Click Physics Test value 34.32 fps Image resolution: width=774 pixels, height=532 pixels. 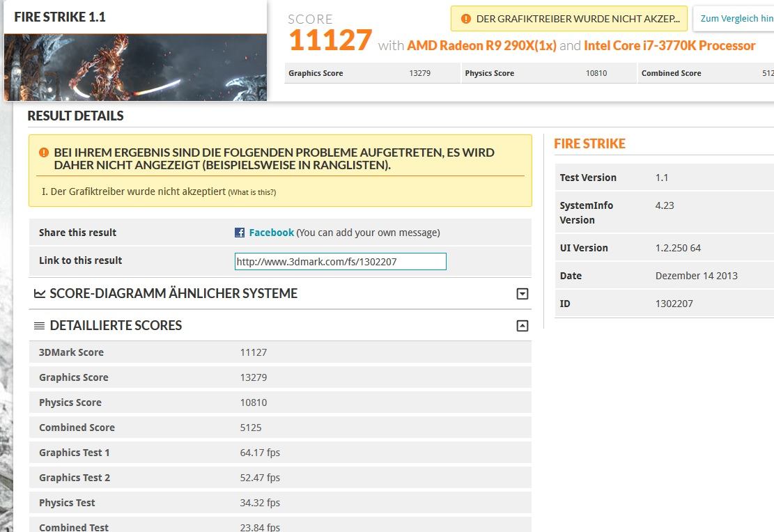coord(260,503)
